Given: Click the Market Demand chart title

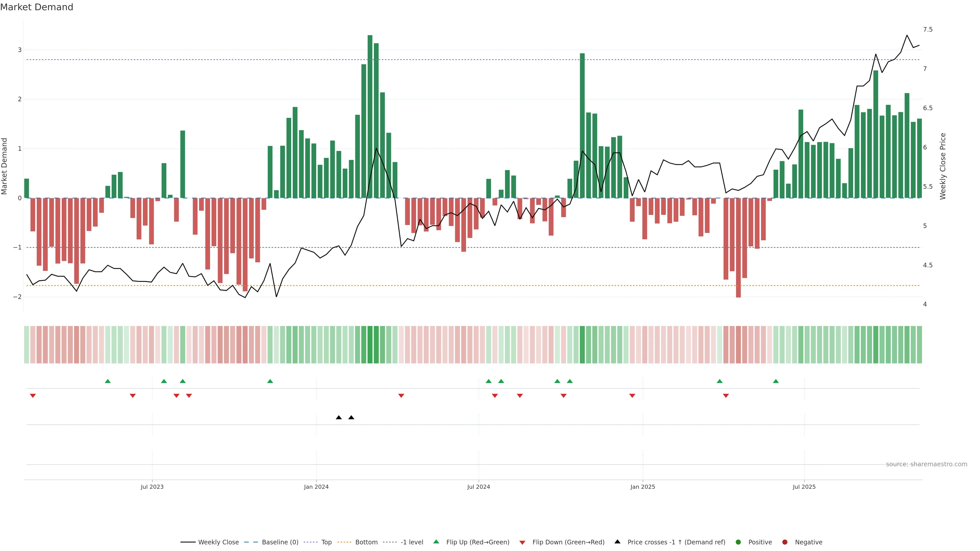Looking at the screenshot, I should [x=36, y=7].
